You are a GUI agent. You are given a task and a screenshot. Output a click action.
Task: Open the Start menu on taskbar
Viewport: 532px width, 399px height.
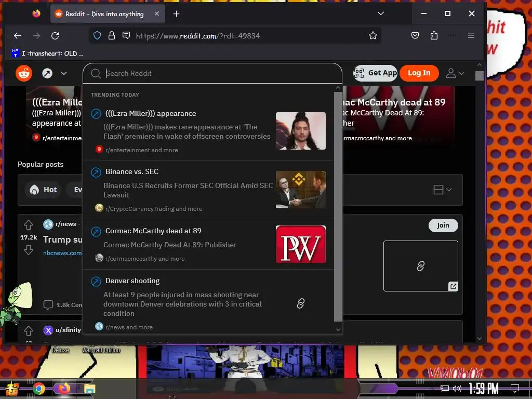pos(12,389)
